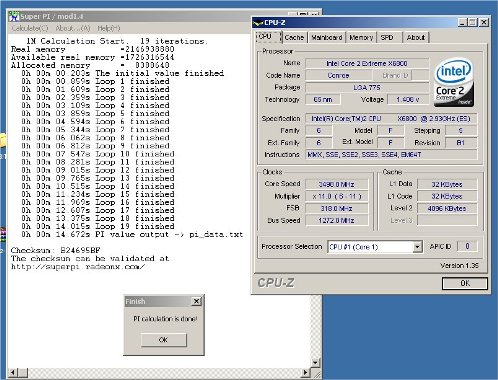
Task: Click the Bus Speed value 1272.0 MHz
Action: [x=337, y=221]
